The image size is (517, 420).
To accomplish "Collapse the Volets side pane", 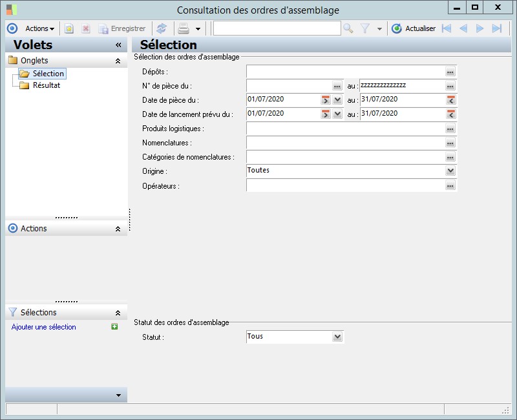I will 118,45.
